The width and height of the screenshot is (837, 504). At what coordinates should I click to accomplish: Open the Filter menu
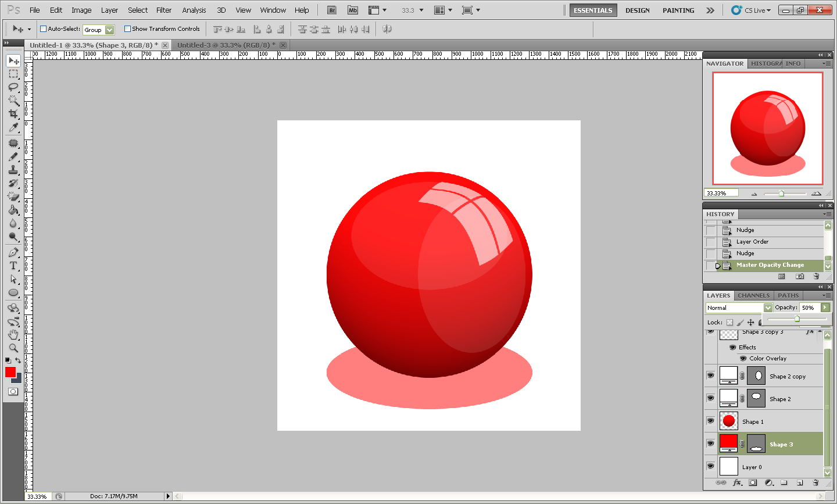163,10
